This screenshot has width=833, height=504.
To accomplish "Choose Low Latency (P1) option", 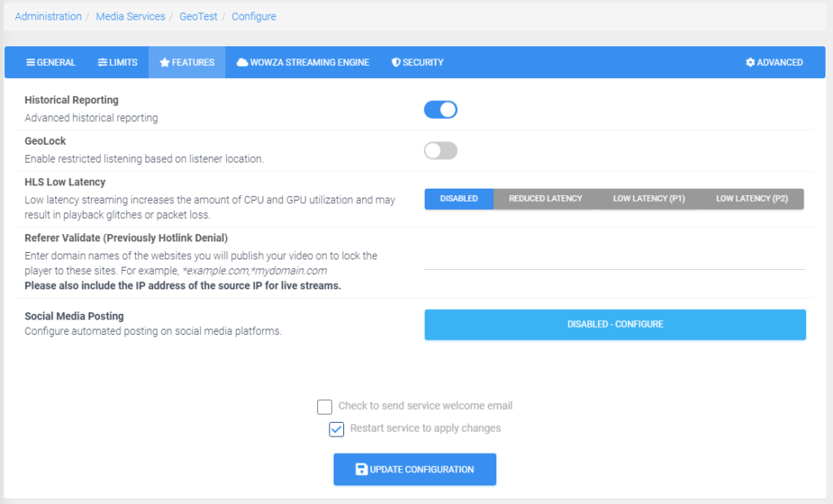I will pyautogui.click(x=649, y=198).
